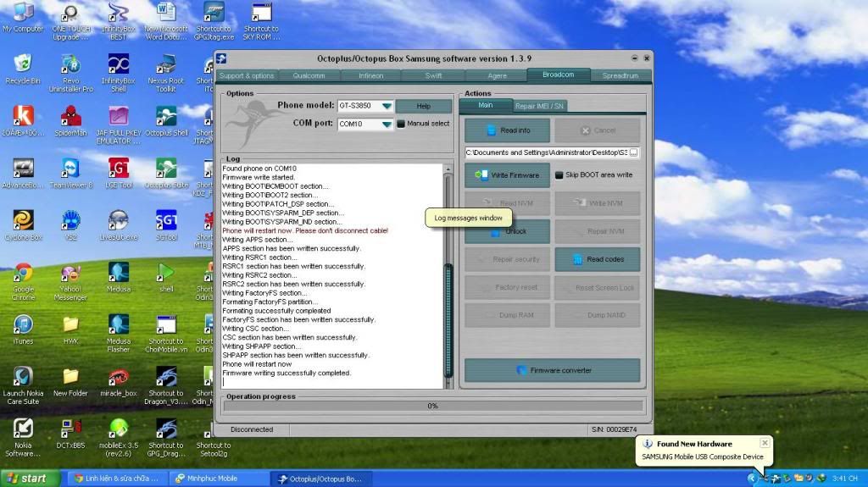Expand COM port dropdown

point(387,124)
